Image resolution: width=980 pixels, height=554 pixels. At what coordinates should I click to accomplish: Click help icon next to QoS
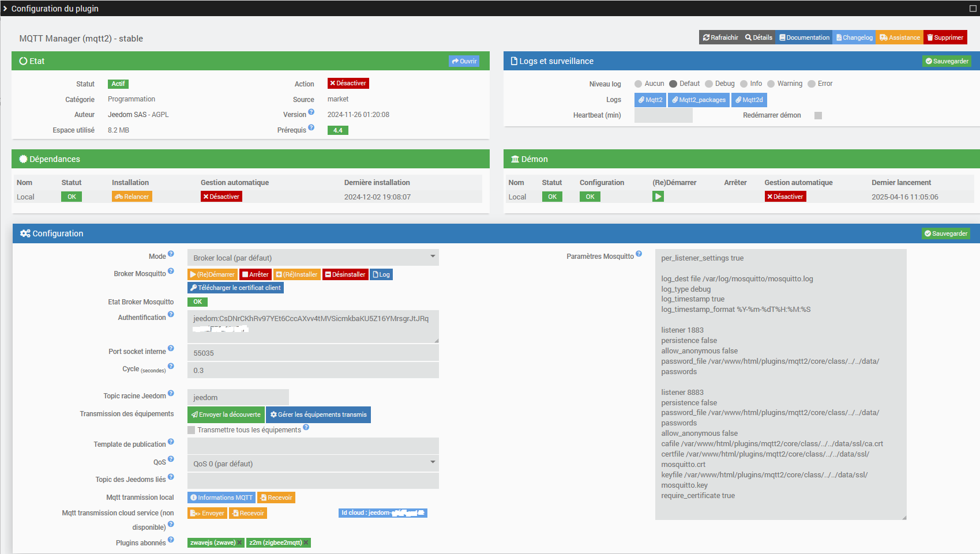(x=171, y=459)
